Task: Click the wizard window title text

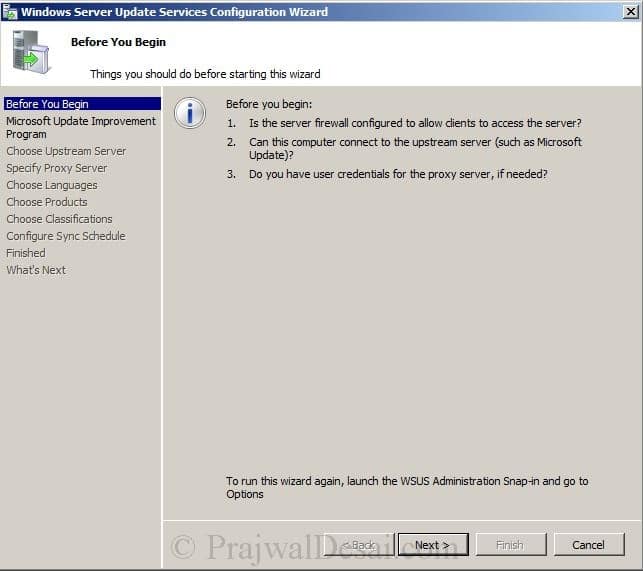Action: pos(174,12)
